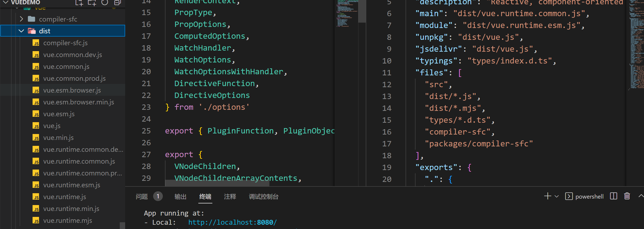Switch to the 问题 (Problems) tab
Image resolution: width=644 pixels, height=229 pixels.
pyautogui.click(x=142, y=197)
